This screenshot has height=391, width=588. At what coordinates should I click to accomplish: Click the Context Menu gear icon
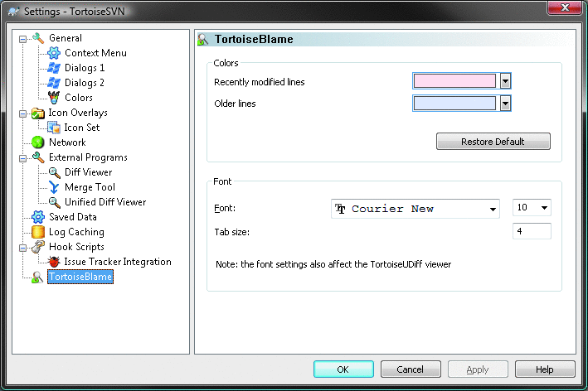tap(54, 53)
